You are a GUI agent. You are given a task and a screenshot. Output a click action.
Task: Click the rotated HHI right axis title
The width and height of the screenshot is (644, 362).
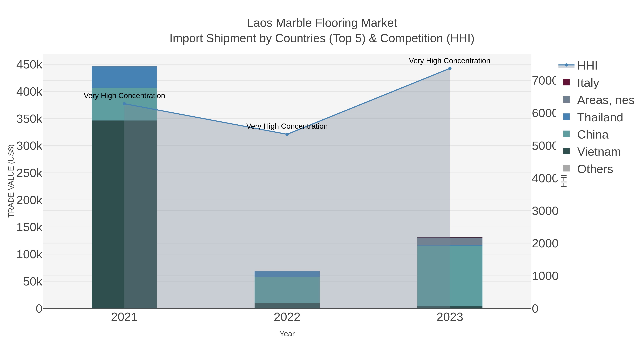[564, 181]
